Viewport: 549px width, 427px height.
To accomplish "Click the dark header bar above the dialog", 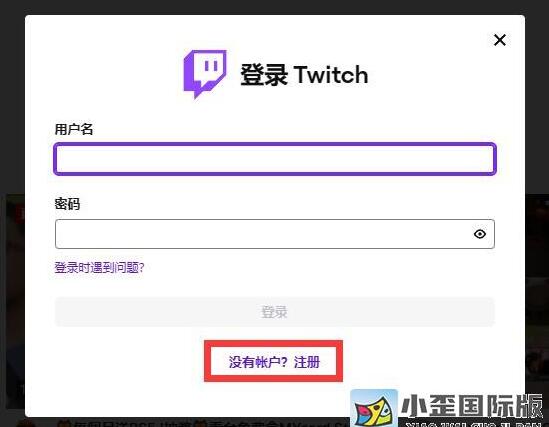I will 274,7.
